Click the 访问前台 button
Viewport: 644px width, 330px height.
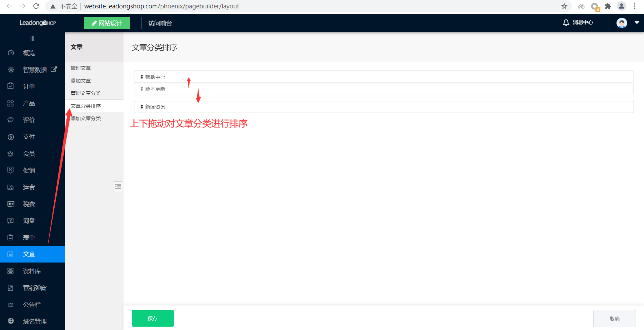(x=160, y=23)
